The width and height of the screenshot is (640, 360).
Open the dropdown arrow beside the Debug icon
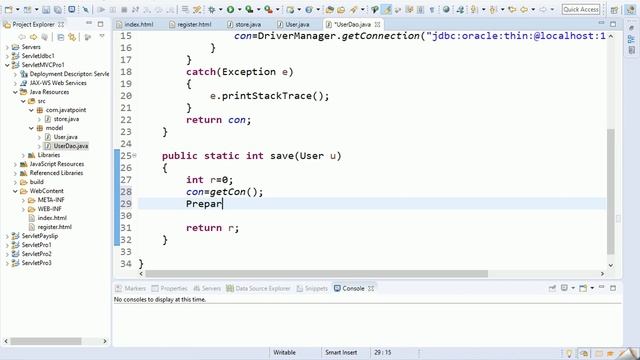[x=220, y=9]
